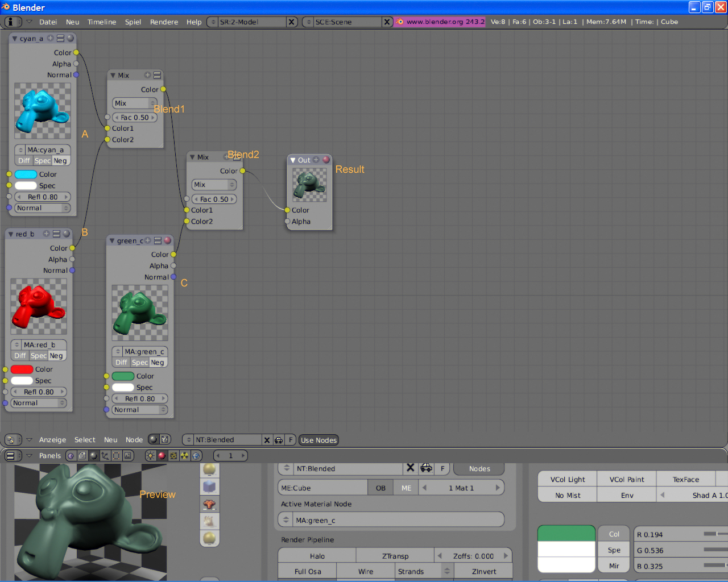This screenshot has width=728, height=582.
Task: Click the plus icon on Blend1 Mix node
Action: coord(147,75)
